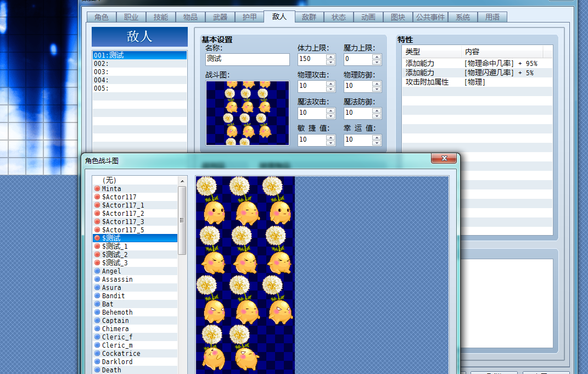Click the red icon beside $Actor117_3
588x374 pixels.
point(97,222)
